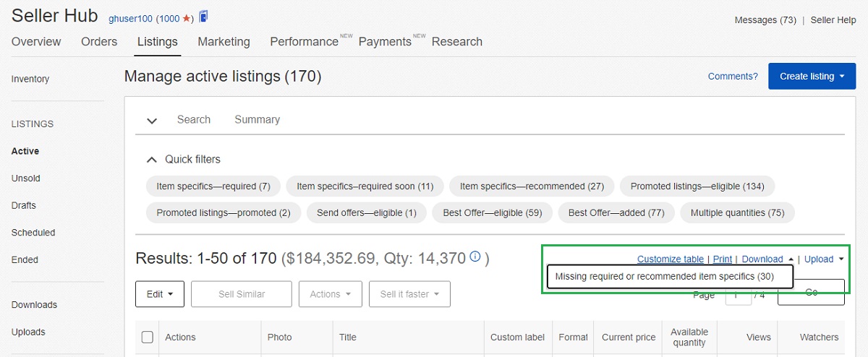Click the page number input field
The image size is (868, 357).
click(x=739, y=295)
